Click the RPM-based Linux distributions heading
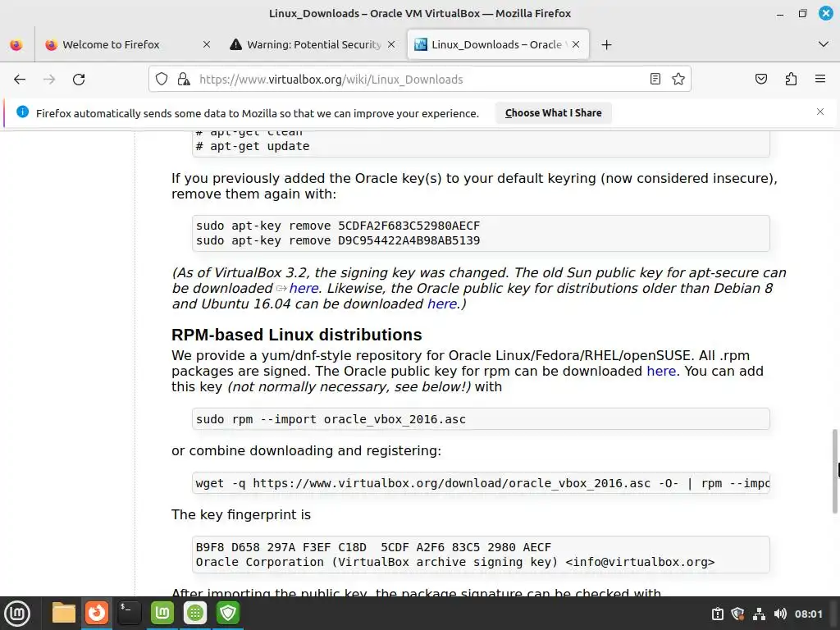 296,335
